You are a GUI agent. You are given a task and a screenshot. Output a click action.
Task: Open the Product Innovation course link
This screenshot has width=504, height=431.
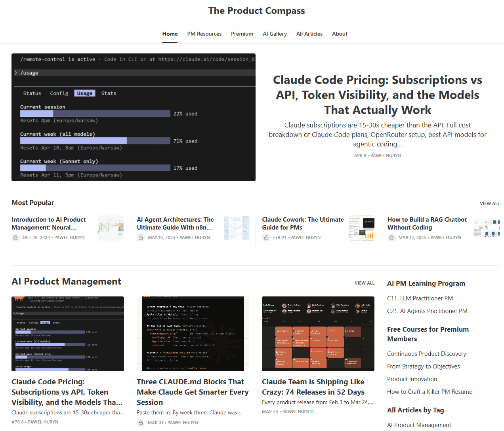coord(412,379)
